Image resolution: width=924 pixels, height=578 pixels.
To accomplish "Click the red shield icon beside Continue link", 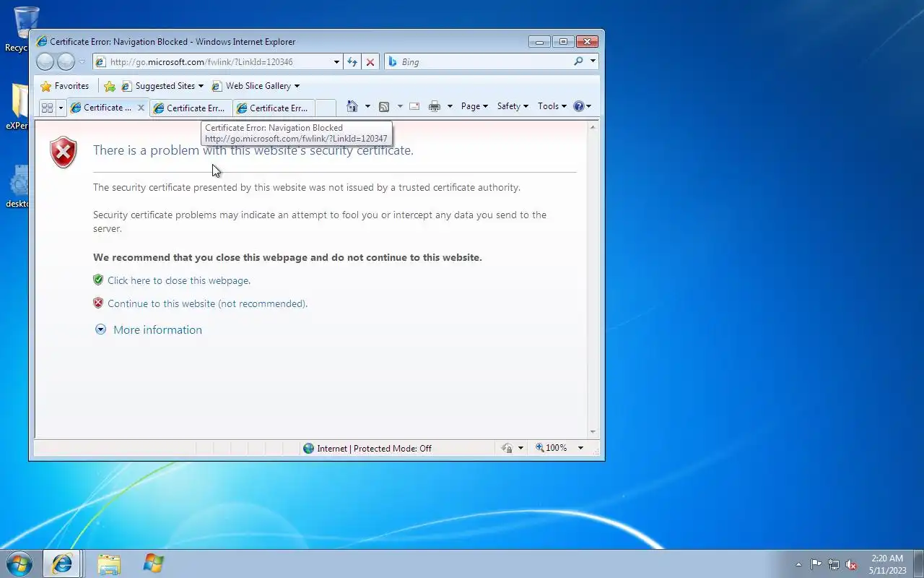I will (98, 303).
